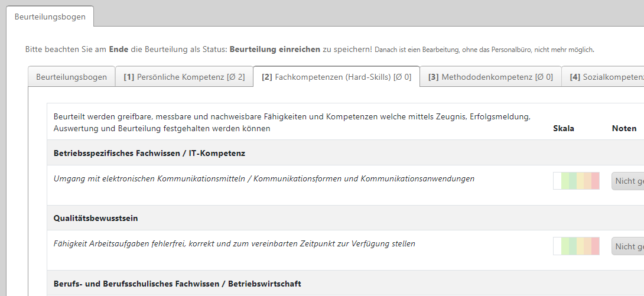Choose the red scale swatch for Qualitätsbewusstsein
This screenshot has width=644, height=296.
point(596,246)
